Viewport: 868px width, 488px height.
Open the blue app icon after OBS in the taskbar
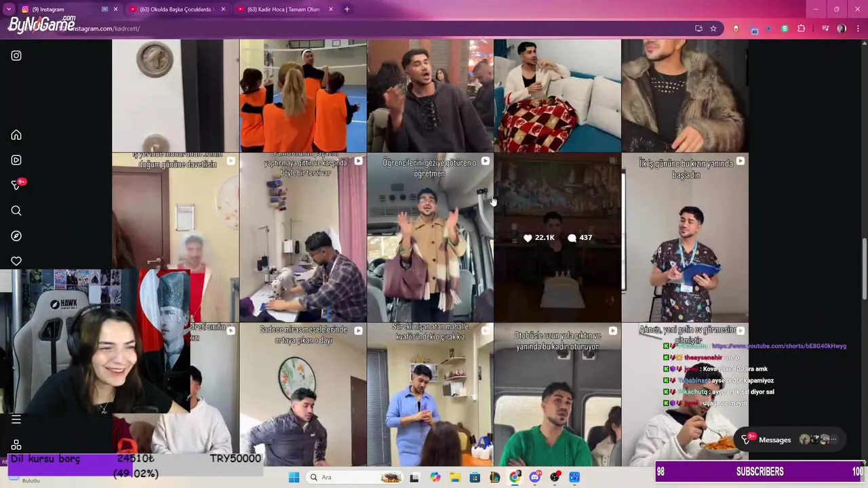[574, 477]
